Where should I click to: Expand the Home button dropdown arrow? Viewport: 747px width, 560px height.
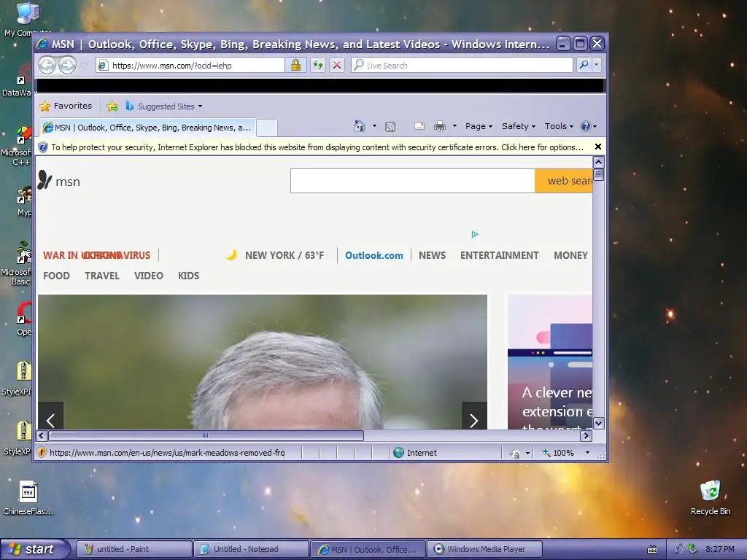click(x=374, y=126)
